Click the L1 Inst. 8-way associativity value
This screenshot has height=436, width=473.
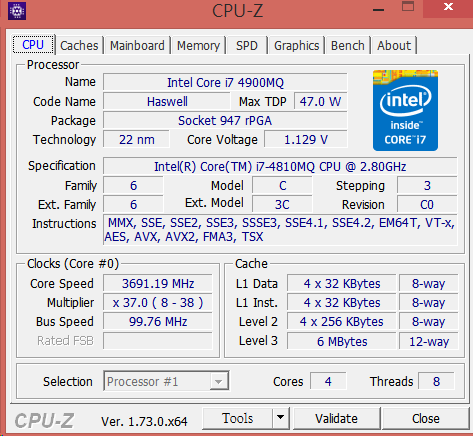[x=429, y=303]
